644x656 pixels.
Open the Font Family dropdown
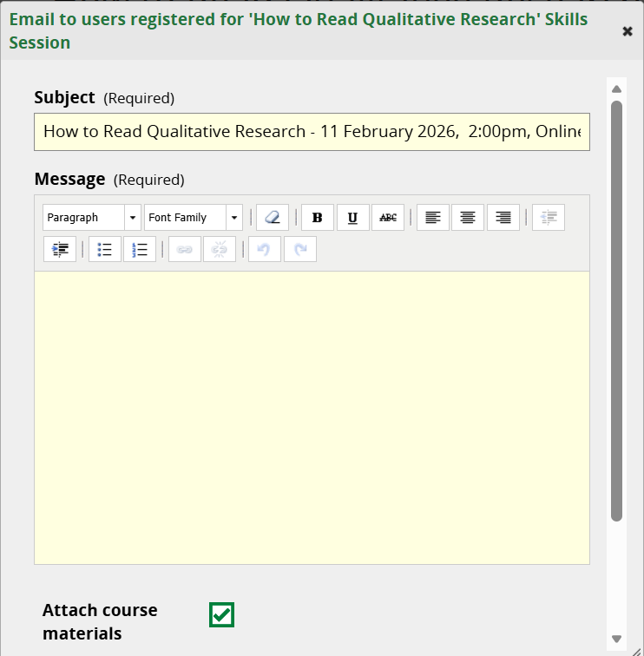click(194, 218)
